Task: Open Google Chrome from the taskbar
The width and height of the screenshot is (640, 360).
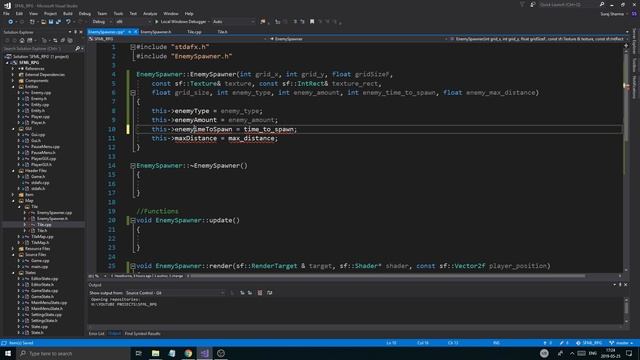Action: tap(188, 353)
